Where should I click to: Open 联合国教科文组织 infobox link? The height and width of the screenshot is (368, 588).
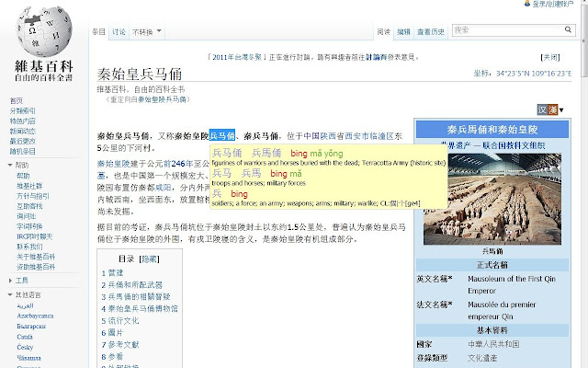coord(514,145)
